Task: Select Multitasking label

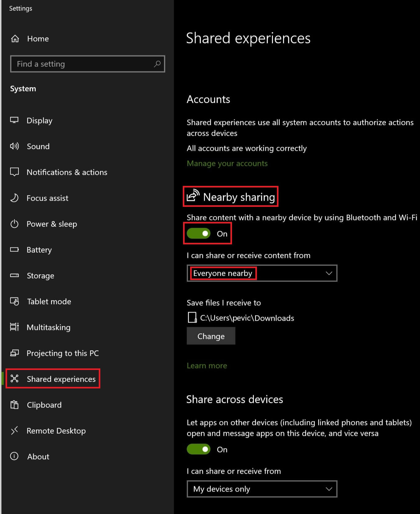Action: click(x=49, y=327)
